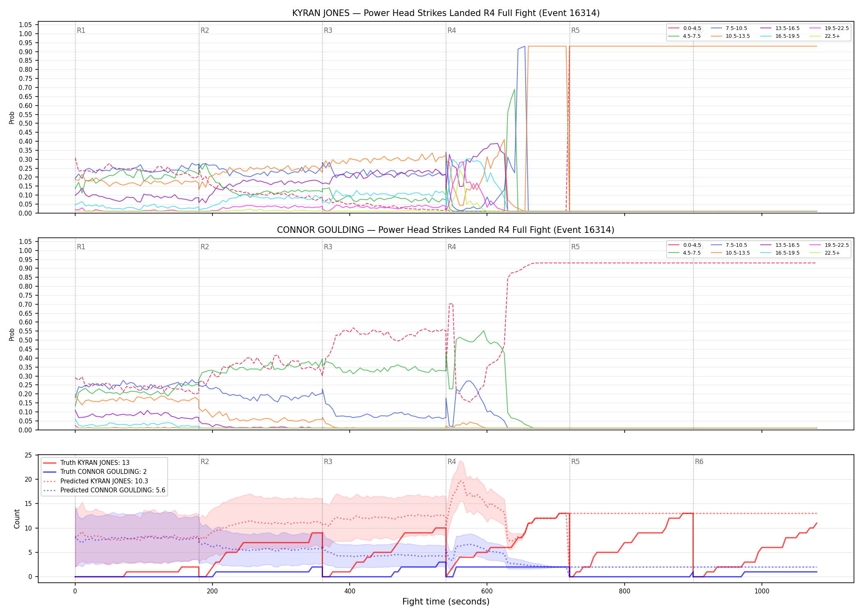Click the R3 round marker in the Count chart

(x=328, y=462)
